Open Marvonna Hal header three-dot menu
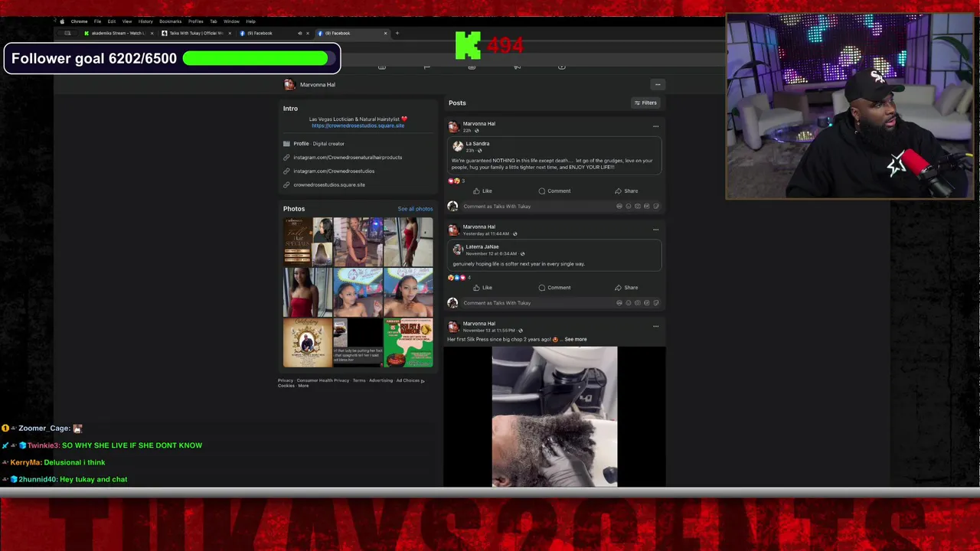Image resolution: width=980 pixels, height=551 pixels. 657,84
